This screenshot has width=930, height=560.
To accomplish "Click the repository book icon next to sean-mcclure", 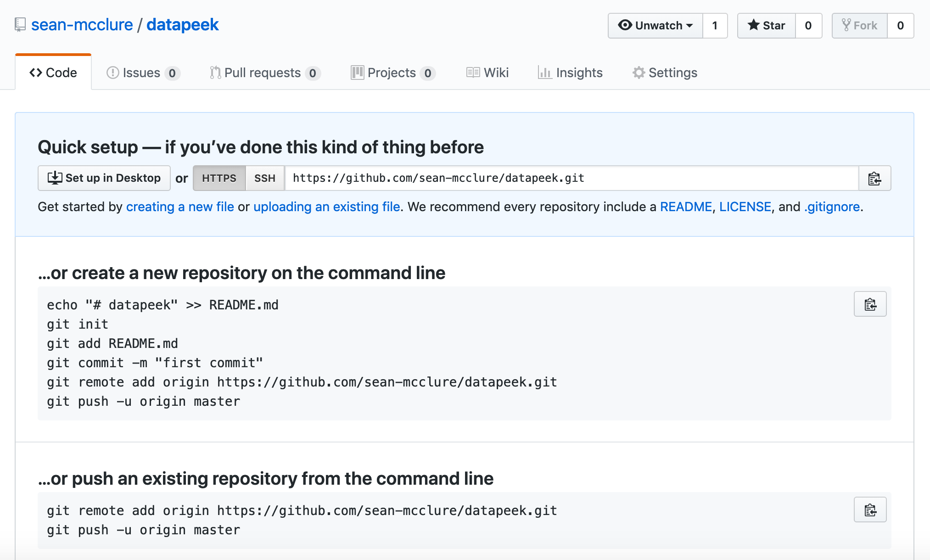I will tap(19, 25).
